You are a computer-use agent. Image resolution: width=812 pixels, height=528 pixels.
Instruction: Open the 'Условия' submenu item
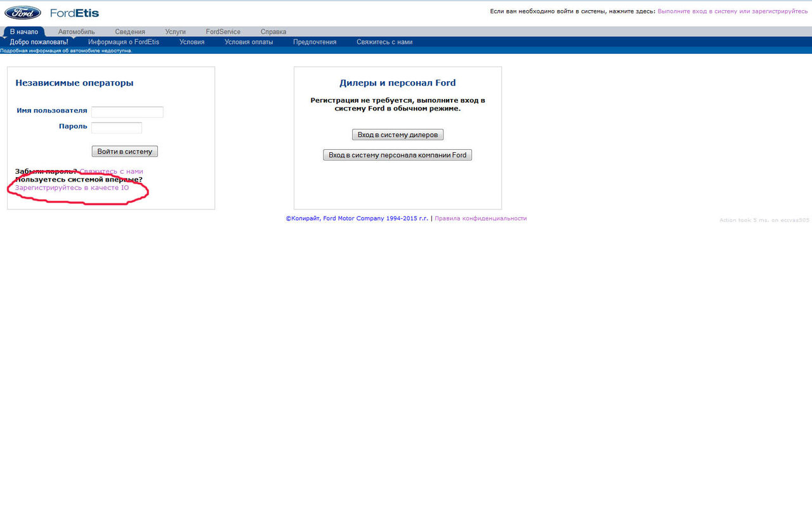192,42
